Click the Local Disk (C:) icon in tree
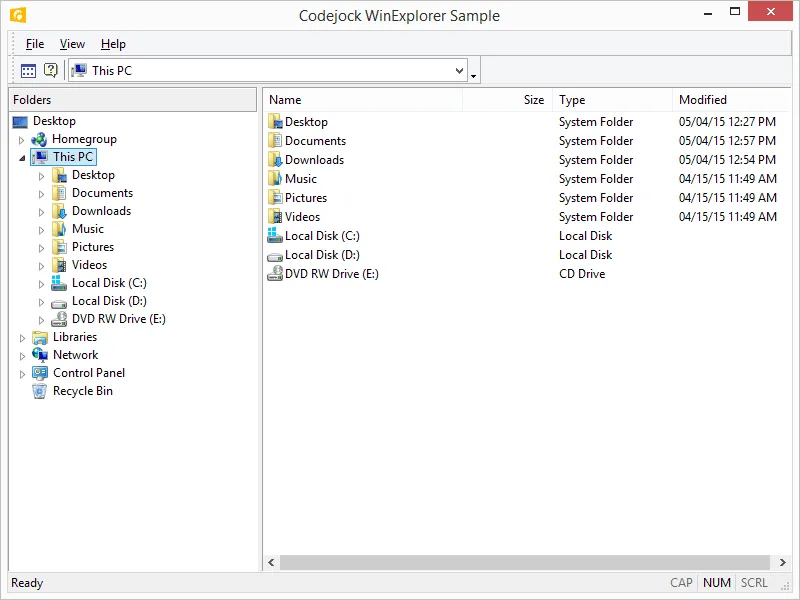 (59, 283)
